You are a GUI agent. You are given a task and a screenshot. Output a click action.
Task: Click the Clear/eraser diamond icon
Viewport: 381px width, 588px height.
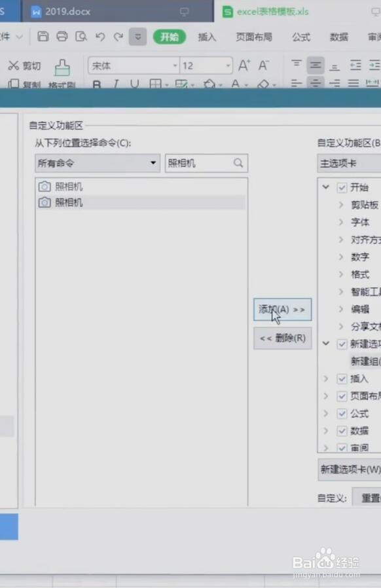tap(263, 84)
